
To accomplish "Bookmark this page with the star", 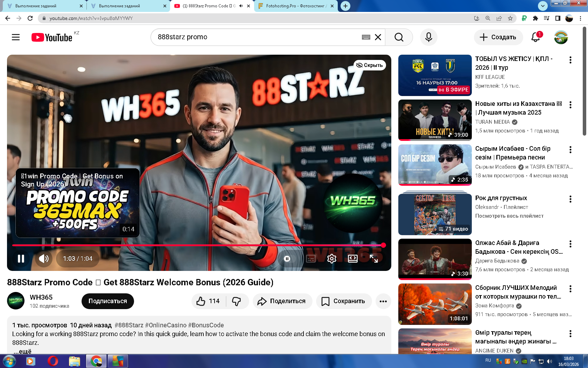I will 510,18.
